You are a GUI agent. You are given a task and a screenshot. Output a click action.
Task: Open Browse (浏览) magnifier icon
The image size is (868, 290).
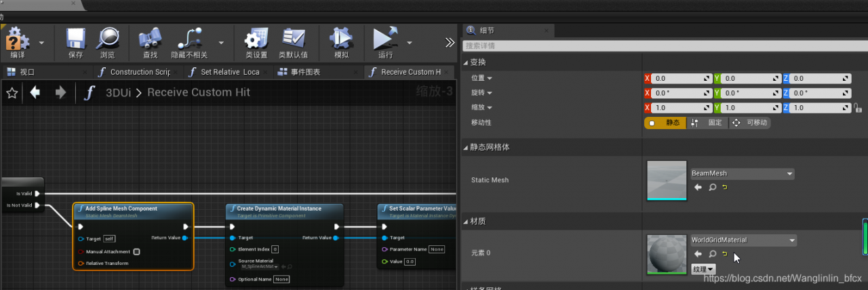pos(107,39)
